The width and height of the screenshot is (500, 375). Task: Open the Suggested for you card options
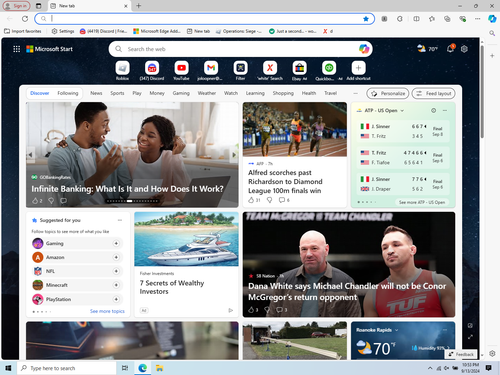tap(120, 220)
